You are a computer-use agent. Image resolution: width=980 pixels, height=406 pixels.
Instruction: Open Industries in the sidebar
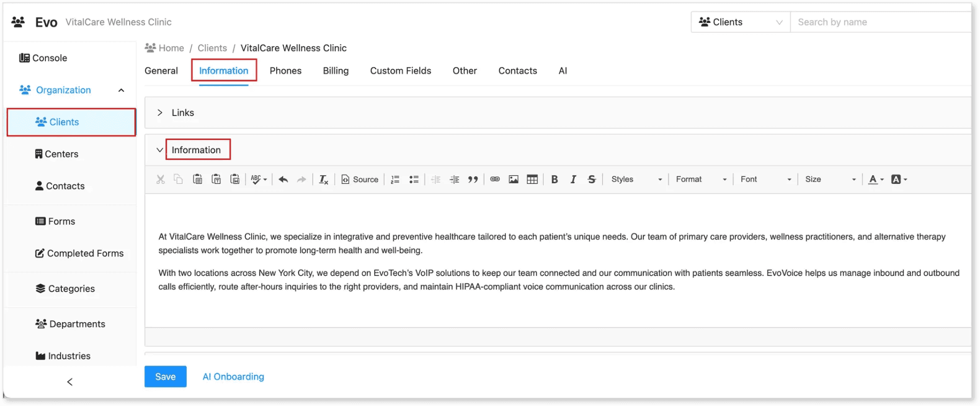pyautogui.click(x=63, y=356)
